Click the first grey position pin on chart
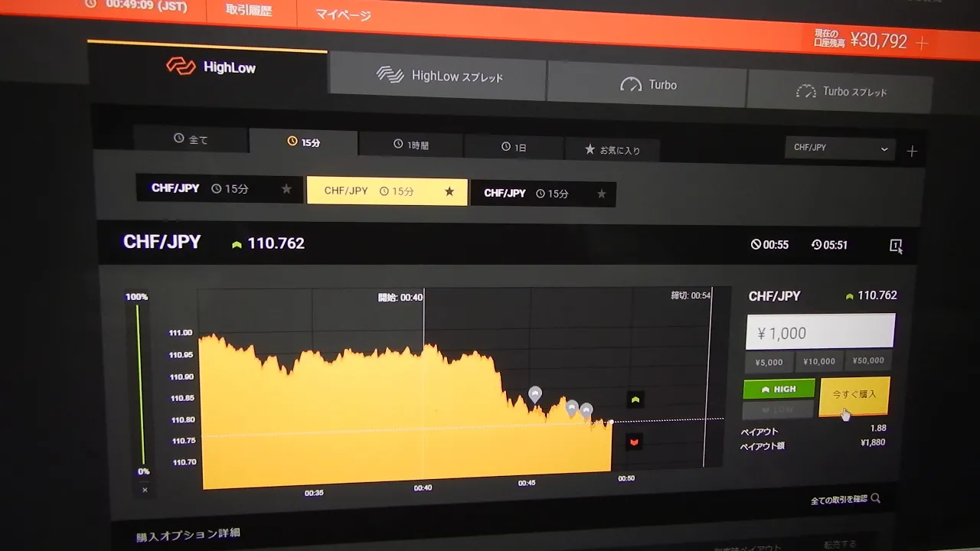Screen dimensions: 980x551 pyautogui.click(x=535, y=395)
